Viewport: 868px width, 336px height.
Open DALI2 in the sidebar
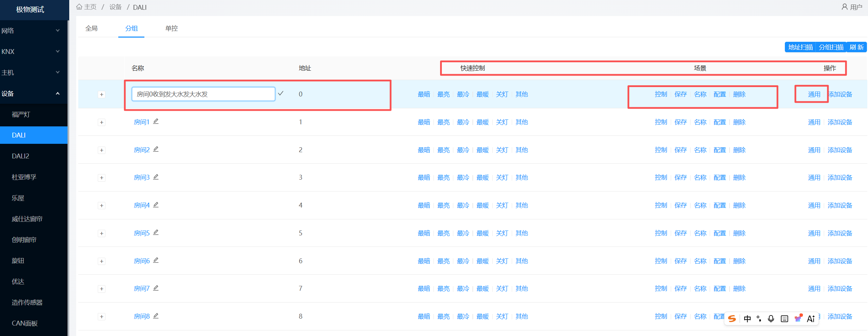pyautogui.click(x=34, y=156)
